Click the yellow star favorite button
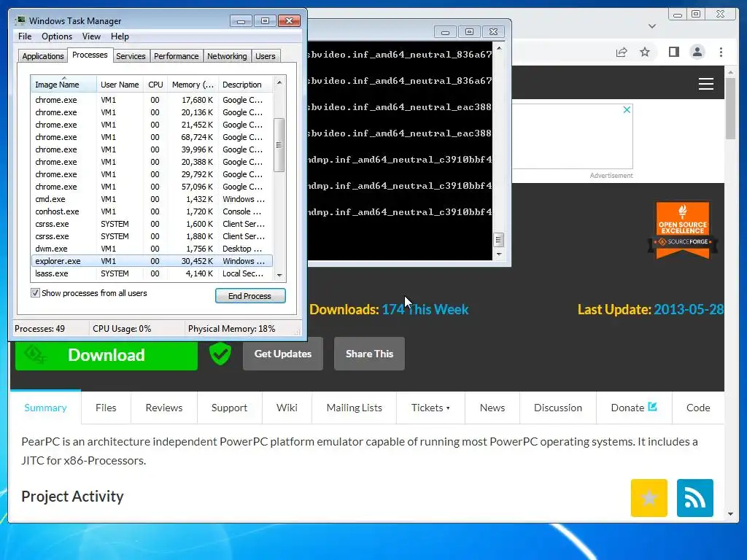 point(649,498)
